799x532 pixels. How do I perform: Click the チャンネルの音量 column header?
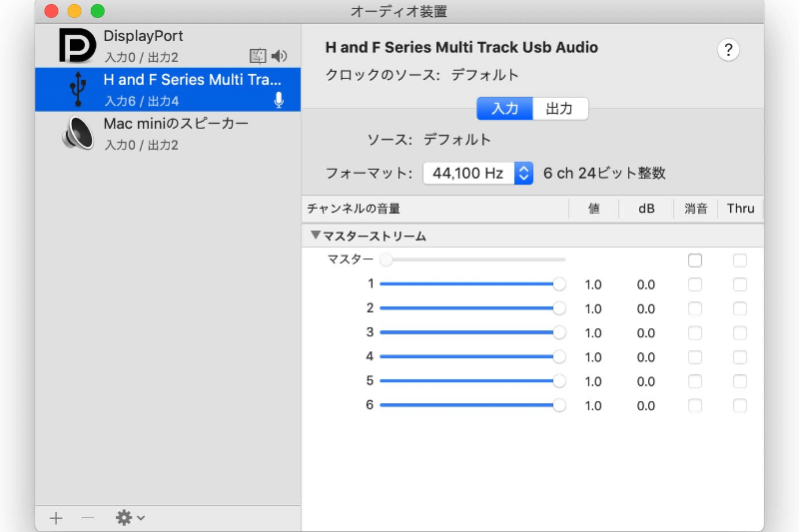pyautogui.click(x=435, y=209)
